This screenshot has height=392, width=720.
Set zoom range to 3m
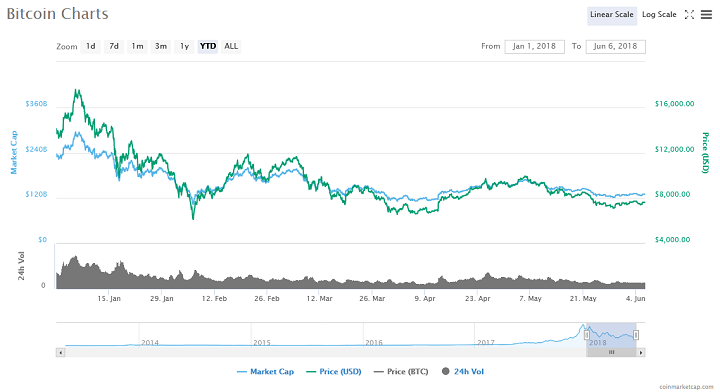click(x=161, y=46)
